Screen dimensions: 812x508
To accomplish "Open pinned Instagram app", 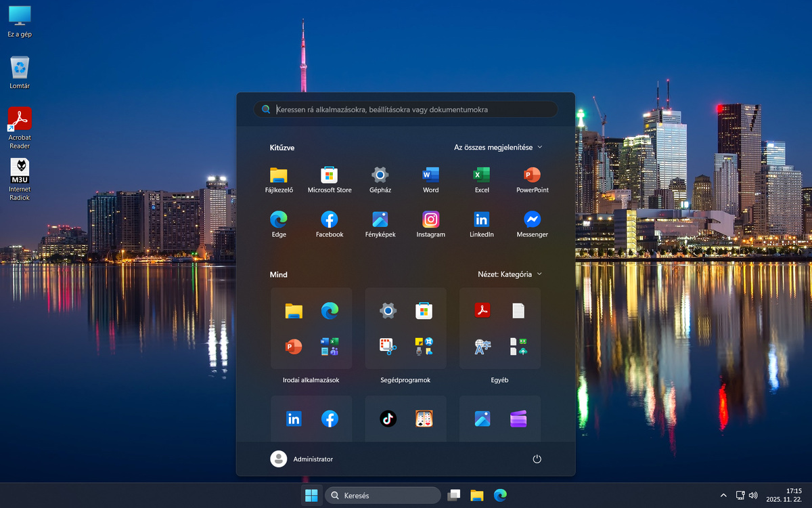I will (x=431, y=224).
